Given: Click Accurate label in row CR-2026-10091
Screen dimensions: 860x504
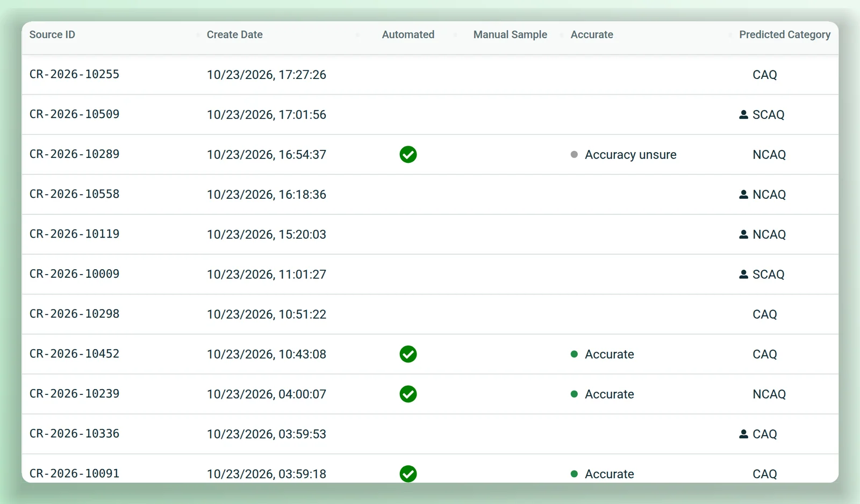Looking at the screenshot, I should (610, 474).
